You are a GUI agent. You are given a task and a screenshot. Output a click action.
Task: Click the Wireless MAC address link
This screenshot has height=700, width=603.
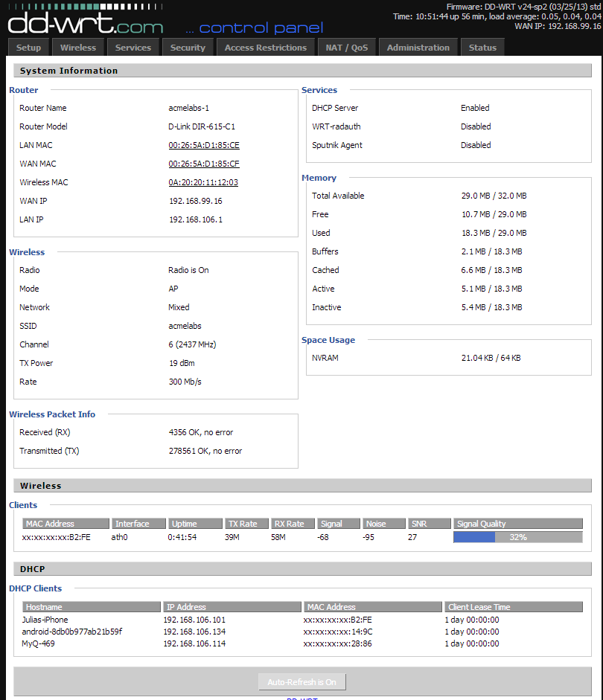pyautogui.click(x=203, y=182)
